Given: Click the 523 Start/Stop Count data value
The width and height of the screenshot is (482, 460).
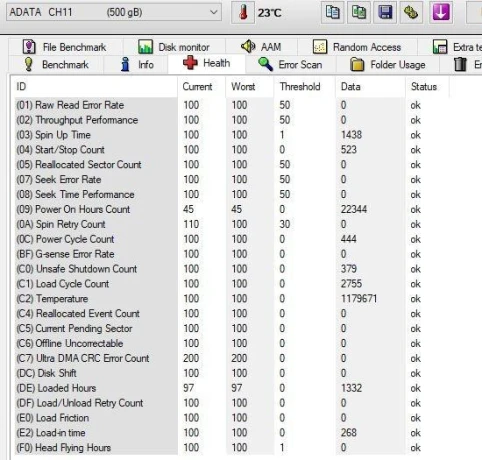Looking at the screenshot, I should (x=349, y=150).
